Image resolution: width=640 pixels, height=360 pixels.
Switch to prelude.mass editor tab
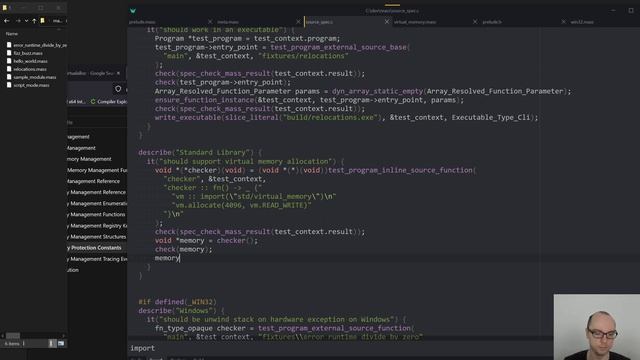[142, 22]
